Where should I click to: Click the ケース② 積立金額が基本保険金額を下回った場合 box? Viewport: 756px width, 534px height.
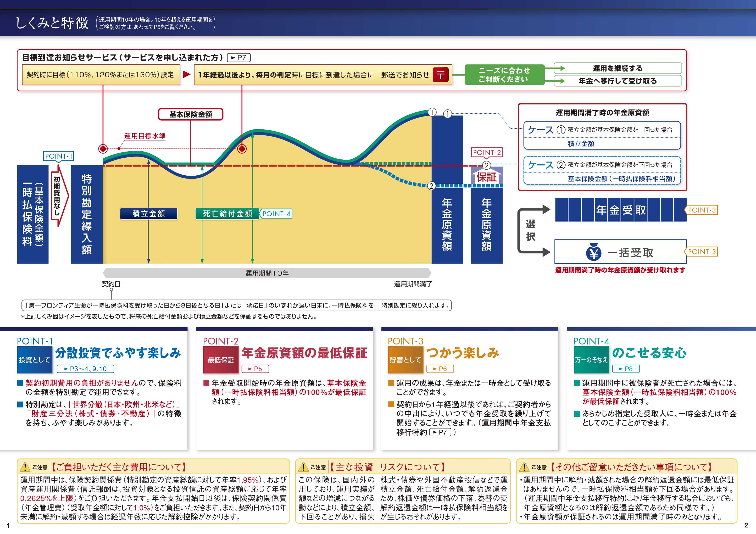click(x=602, y=170)
